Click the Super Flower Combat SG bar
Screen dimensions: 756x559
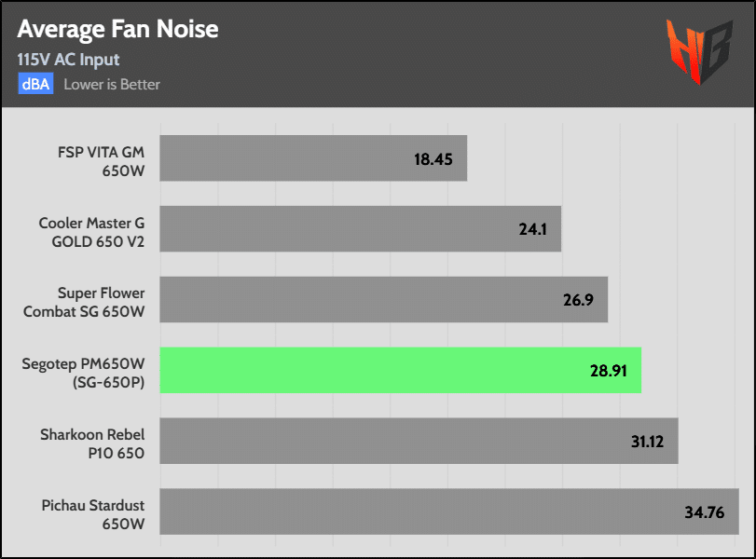point(384,299)
